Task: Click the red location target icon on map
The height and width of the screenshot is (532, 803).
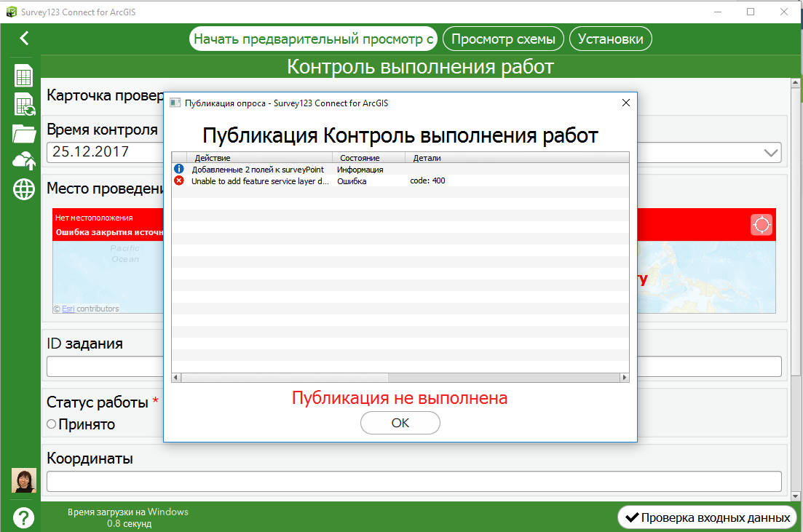Action: click(762, 225)
